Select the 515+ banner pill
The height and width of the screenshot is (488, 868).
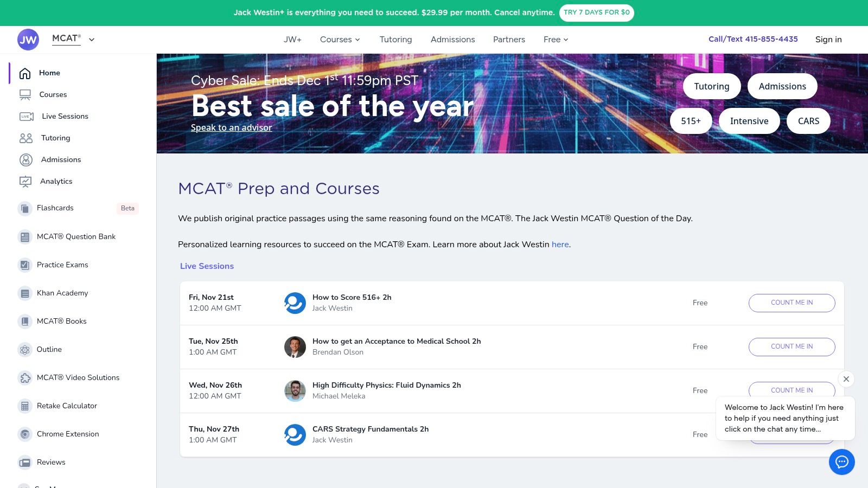(691, 121)
